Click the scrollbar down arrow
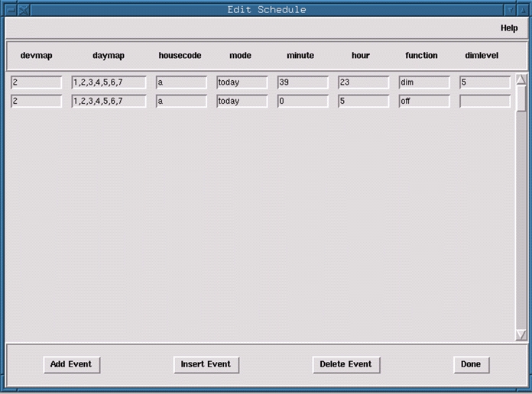Viewport: 532px width, 394px height. pos(521,334)
